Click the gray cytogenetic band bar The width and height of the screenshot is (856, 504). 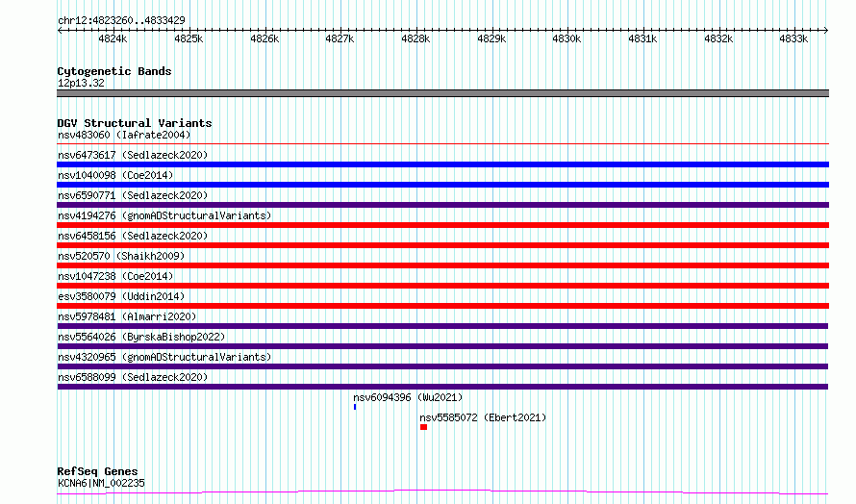442,93
